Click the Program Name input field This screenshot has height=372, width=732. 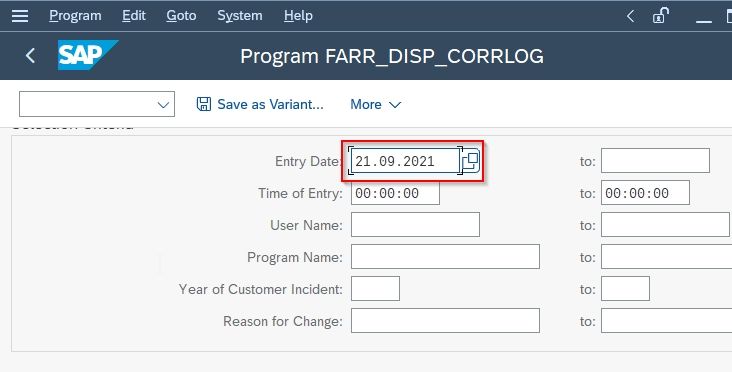tap(445, 256)
